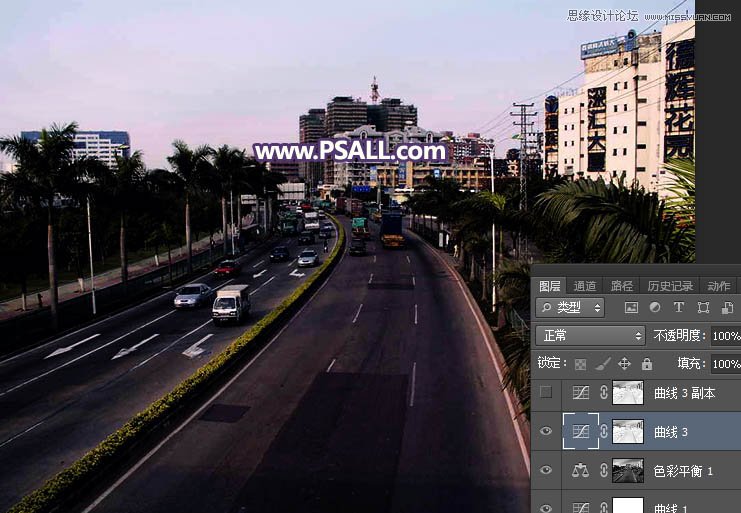741x513 pixels.
Task: Hide the 曲线 3 layer
Action: tap(546, 432)
